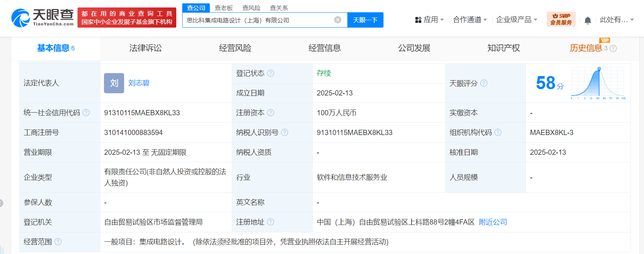Open the notification bell

point(588,20)
